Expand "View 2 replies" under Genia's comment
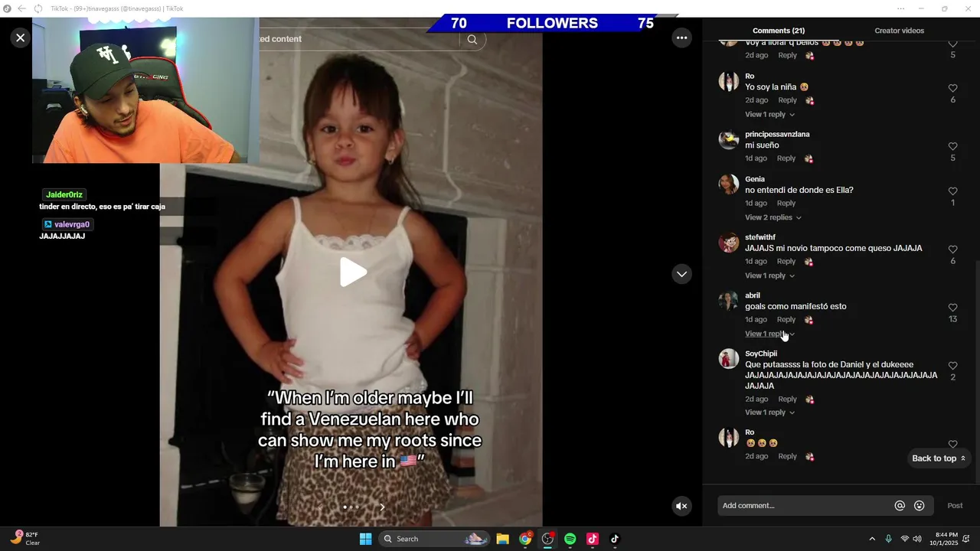Image resolution: width=980 pixels, height=551 pixels. coord(773,217)
